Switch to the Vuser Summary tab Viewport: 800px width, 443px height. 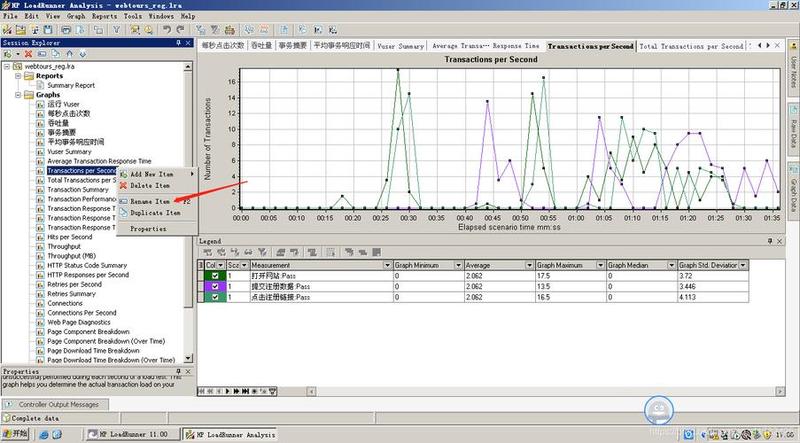(401, 46)
